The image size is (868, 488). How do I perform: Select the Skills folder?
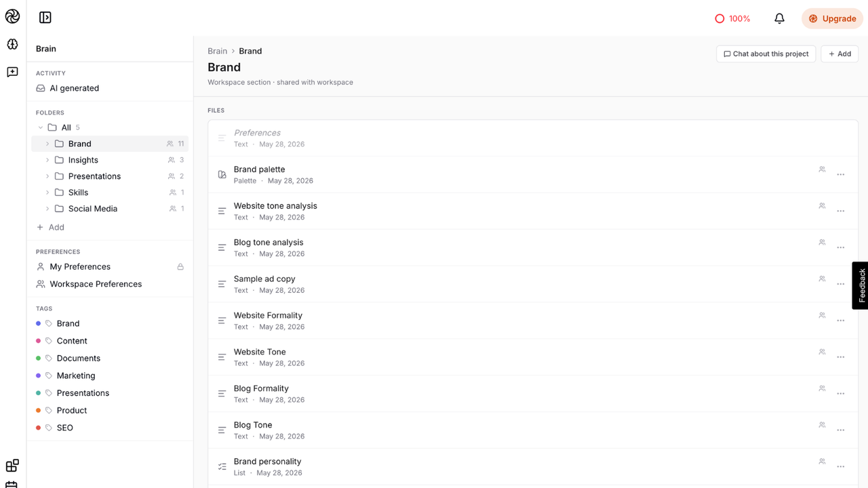109,192
